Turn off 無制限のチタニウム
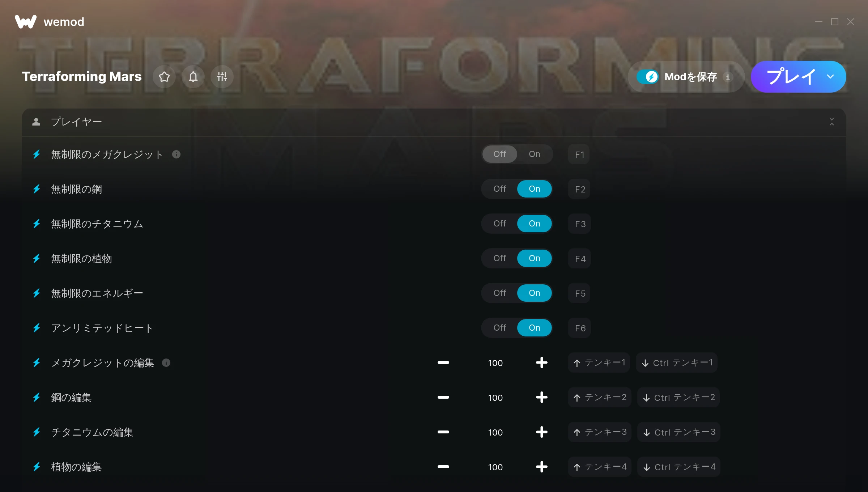Screen dimensions: 868x492 pos(500,224)
